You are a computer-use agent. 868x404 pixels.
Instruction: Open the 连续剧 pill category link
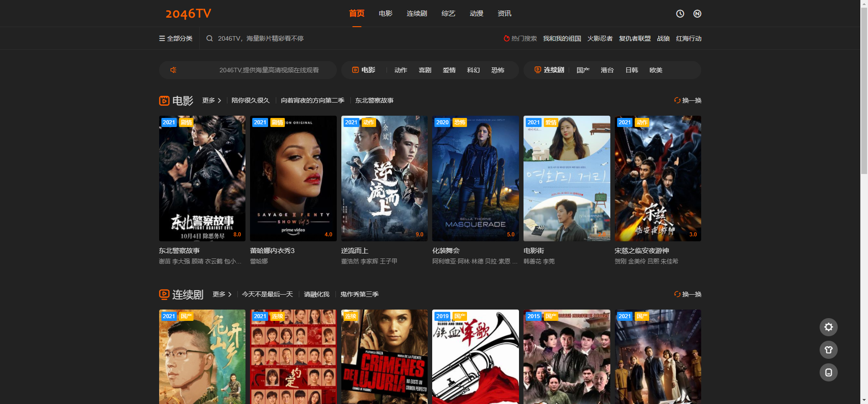(550, 70)
